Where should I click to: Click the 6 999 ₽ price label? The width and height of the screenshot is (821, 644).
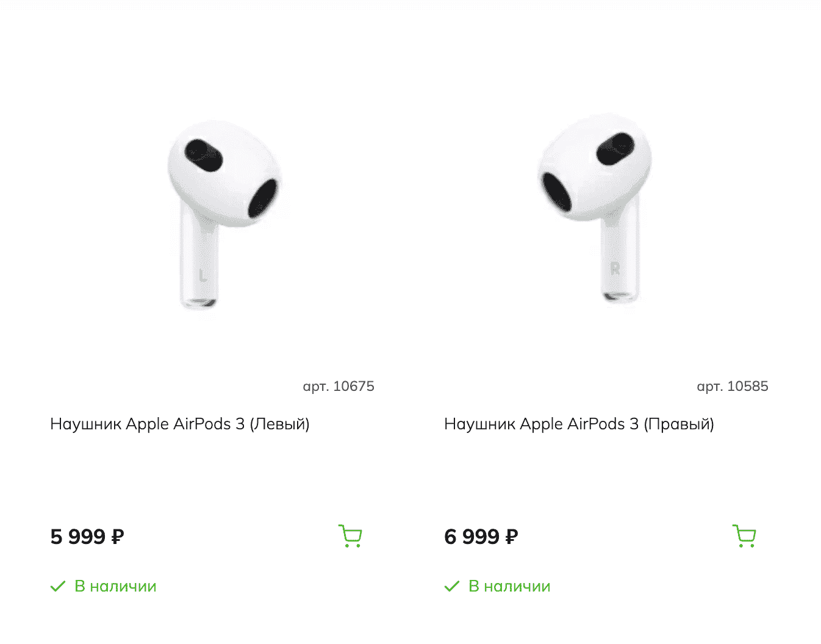click(481, 537)
